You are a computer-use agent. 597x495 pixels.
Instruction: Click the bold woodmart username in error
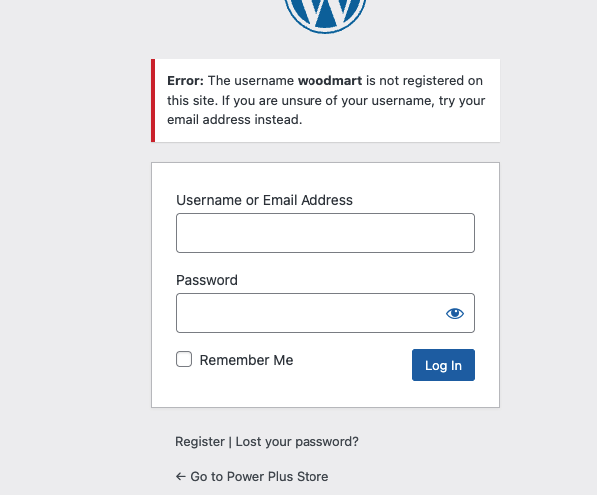(x=330, y=81)
